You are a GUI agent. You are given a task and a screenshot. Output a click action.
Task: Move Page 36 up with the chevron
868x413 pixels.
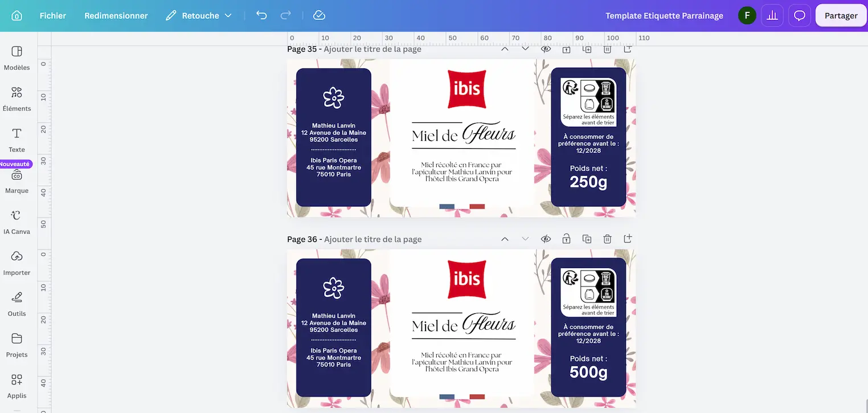[505, 239]
